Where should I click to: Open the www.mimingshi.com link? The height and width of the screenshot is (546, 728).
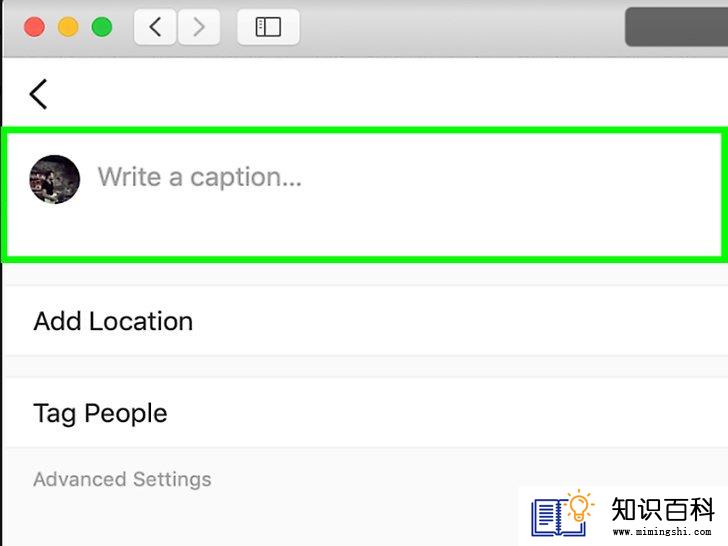662,531
